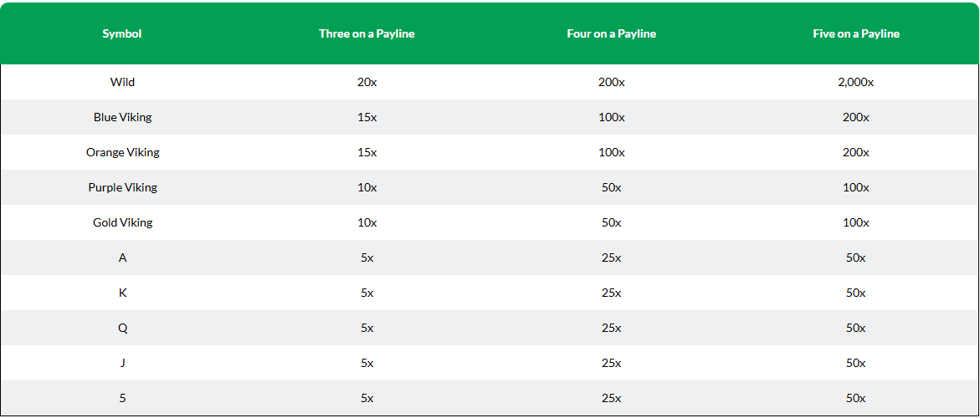This screenshot has height=418, width=980.
Task: Click the Gold Viking row label
Action: (122, 222)
